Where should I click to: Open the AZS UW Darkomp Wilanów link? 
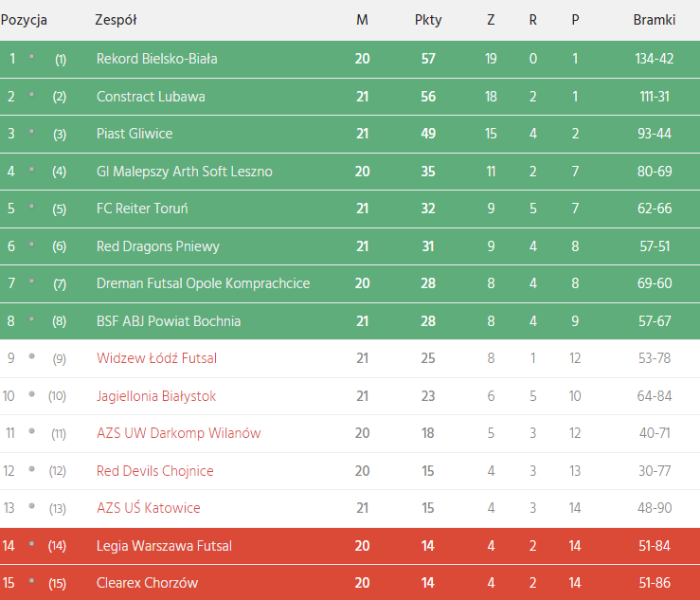tap(179, 433)
